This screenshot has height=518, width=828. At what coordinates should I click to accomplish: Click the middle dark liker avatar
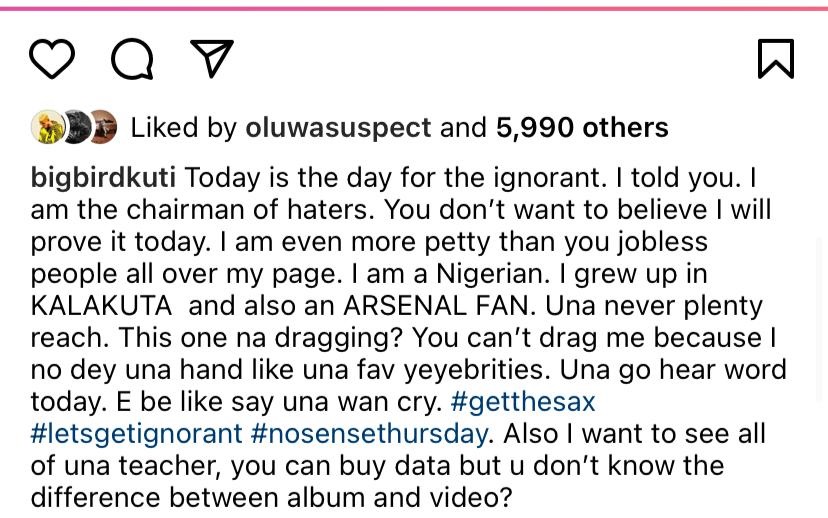tap(74, 127)
